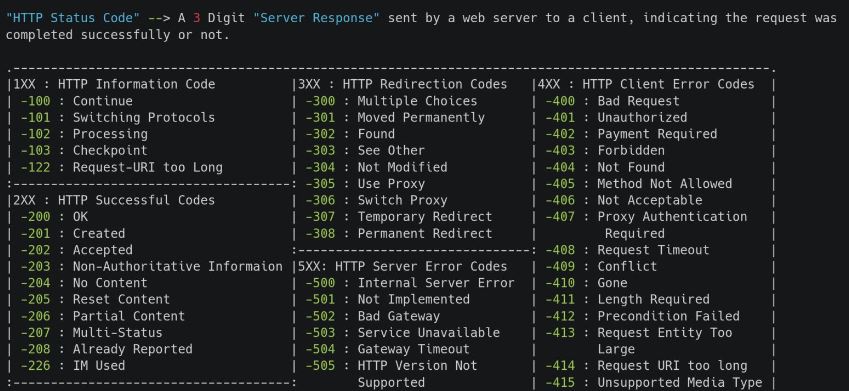Click the '-204 : No Content' row
Image resolution: width=849 pixels, height=391 pixels.
[84, 283]
